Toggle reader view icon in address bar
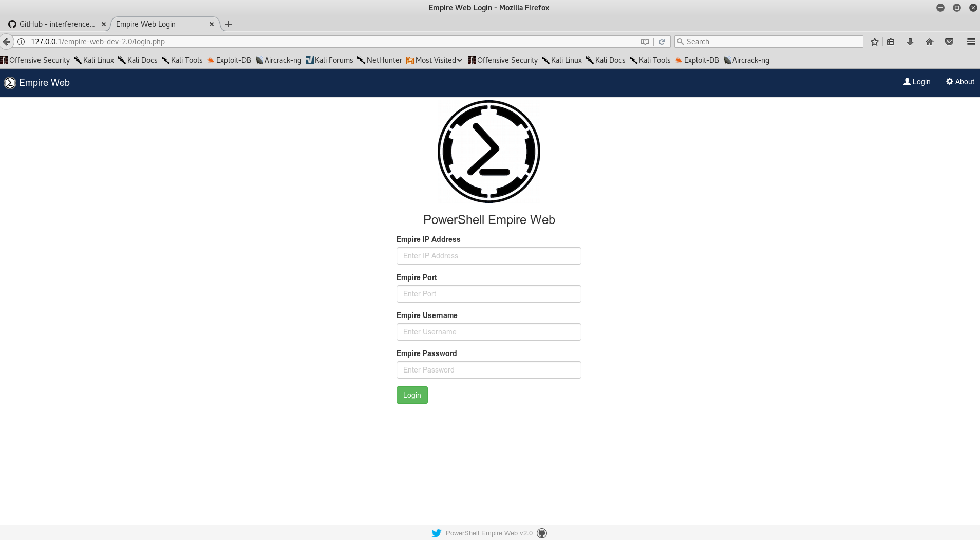 645,42
